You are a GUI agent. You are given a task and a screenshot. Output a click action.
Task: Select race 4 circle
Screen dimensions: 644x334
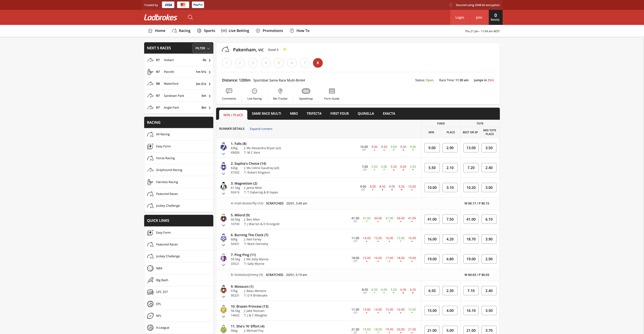point(266,63)
